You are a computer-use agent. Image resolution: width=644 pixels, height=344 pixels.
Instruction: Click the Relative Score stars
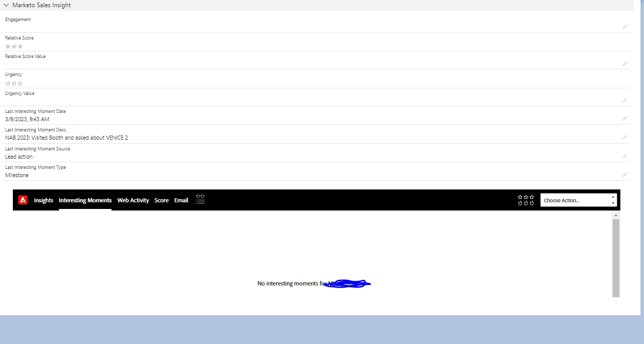coord(14,46)
